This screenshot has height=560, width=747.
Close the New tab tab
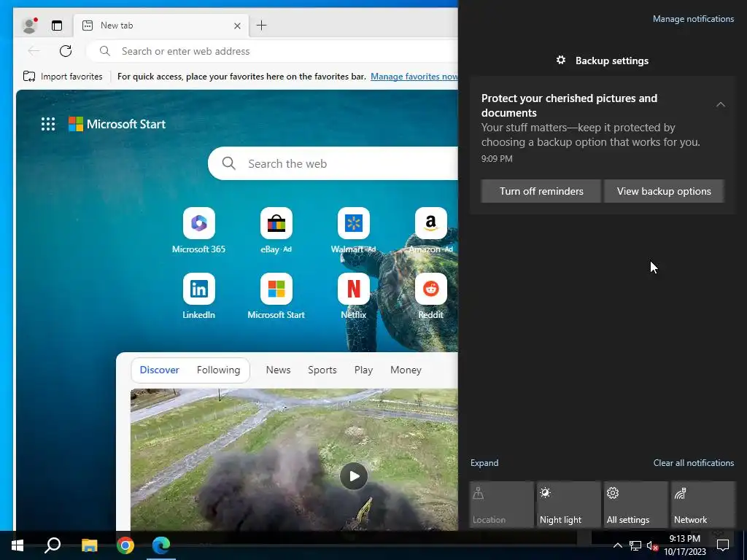point(237,26)
